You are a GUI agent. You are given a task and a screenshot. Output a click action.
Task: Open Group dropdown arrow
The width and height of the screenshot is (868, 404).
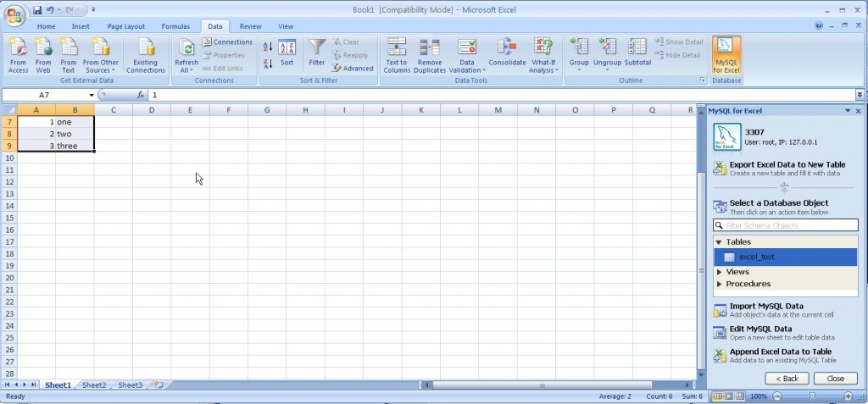pyautogui.click(x=579, y=70)
